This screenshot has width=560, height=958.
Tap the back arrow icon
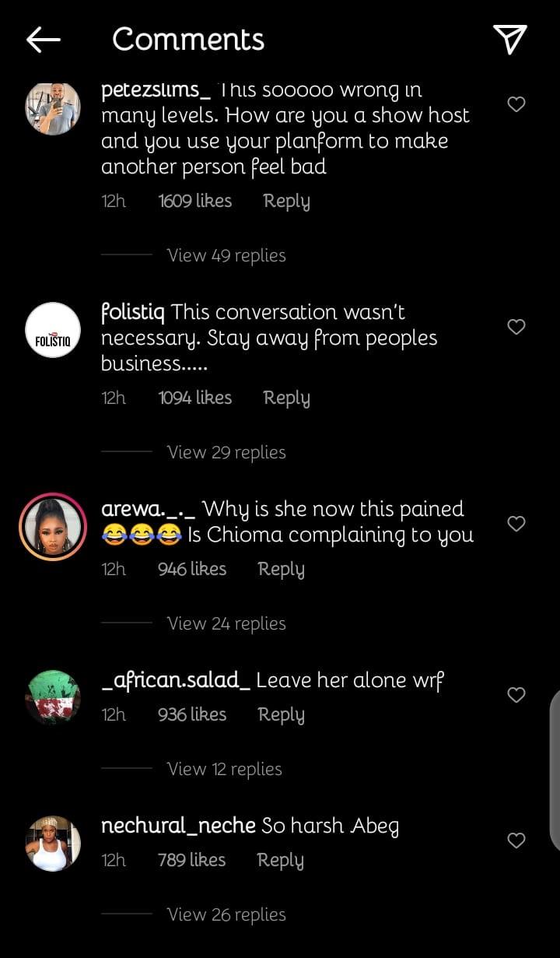click(x=44, y=40)
